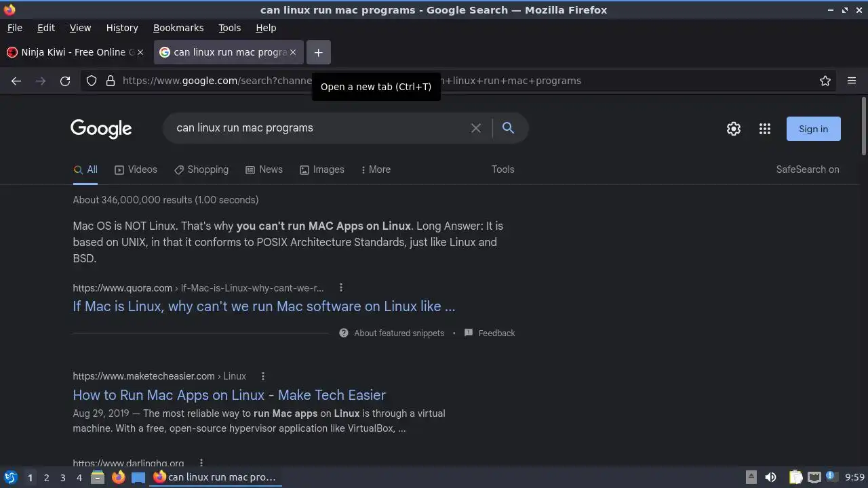Click the page vertical scrollbar thumb

point(863,125)
